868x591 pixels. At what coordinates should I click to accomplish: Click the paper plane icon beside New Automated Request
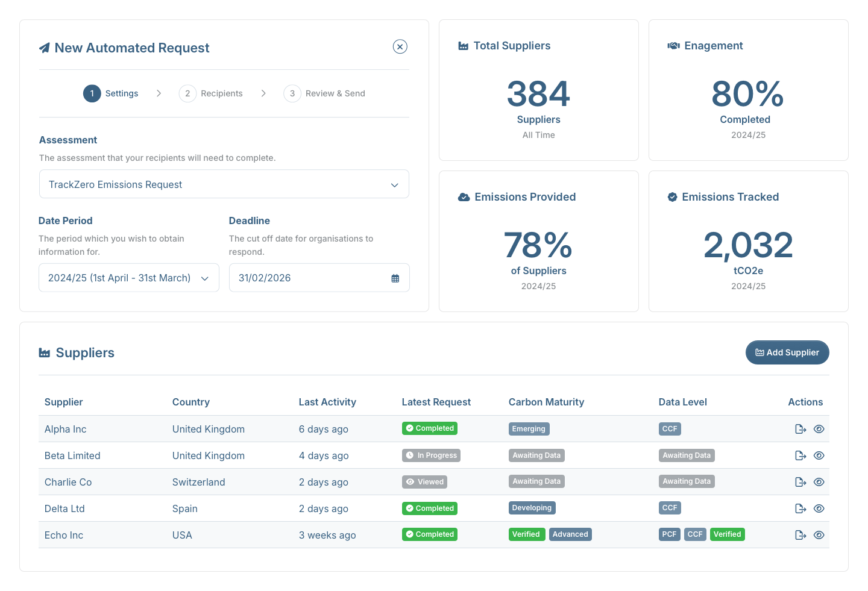[44, 47]
